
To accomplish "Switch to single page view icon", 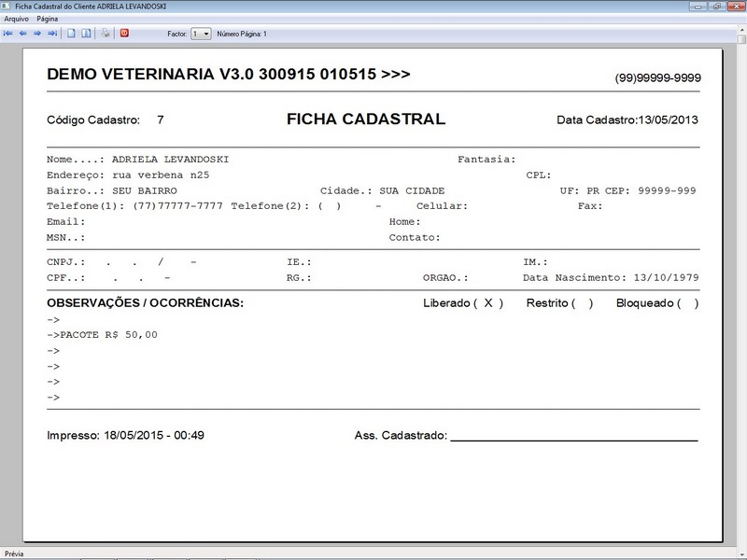I will point(71,34).
